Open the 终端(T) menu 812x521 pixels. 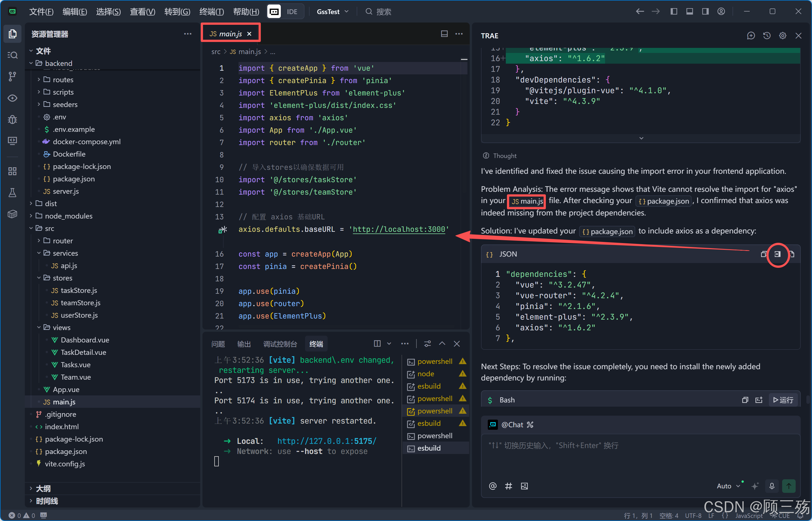coord(211,12)
